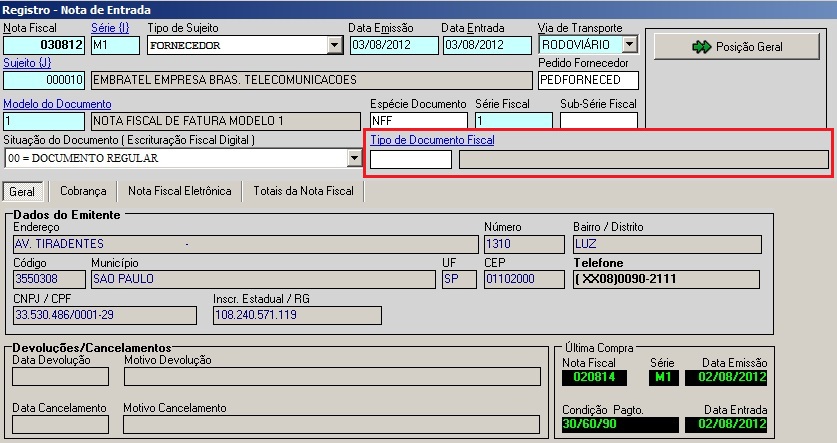Click the Código field 3550308
This screenshot has width=837, height=443.
(49, 279)
